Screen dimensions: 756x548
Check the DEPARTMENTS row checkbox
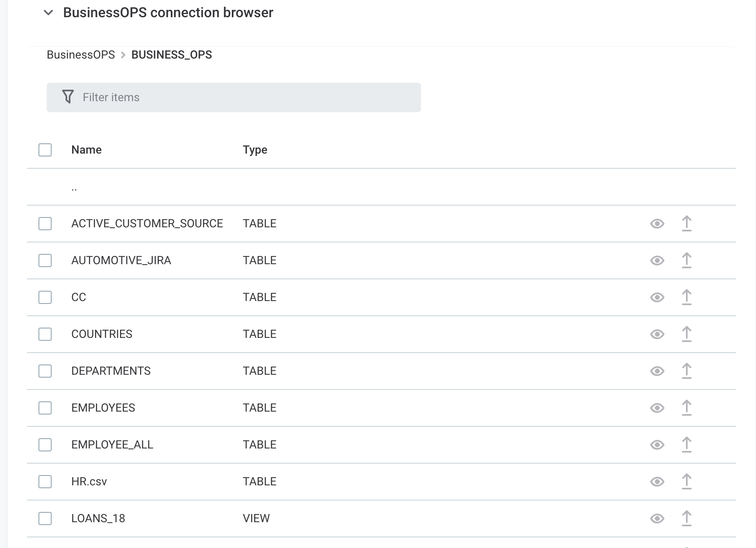click(45, 371)
